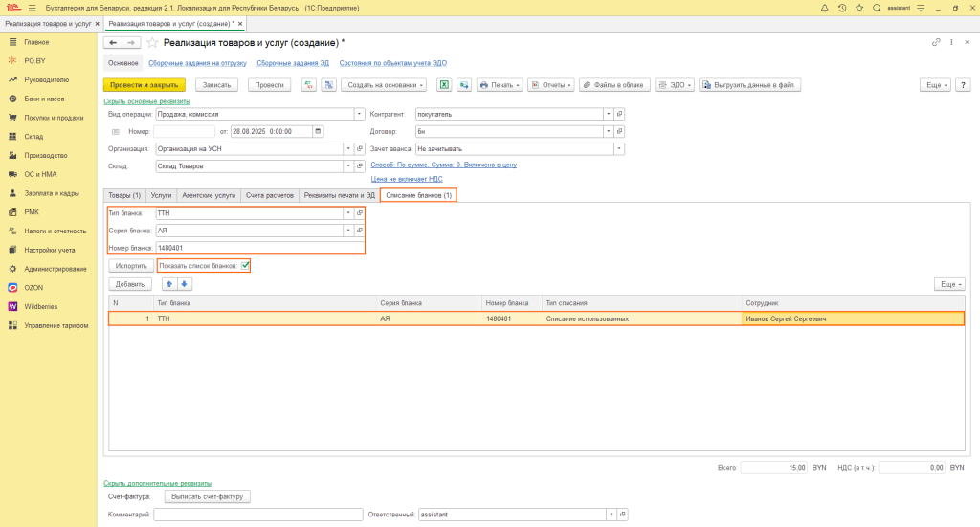
Task: Open the title bar settings lines icon
Action: tap(921, 8)
